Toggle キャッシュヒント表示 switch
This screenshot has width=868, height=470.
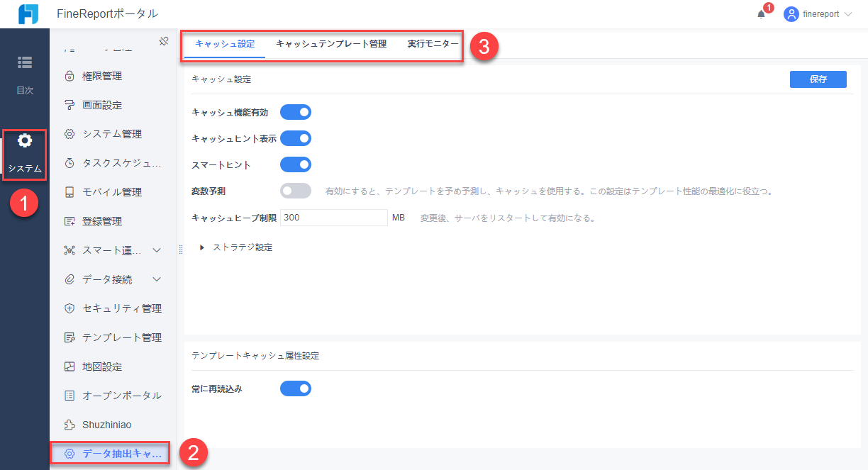pyautogui.click(x=296, y=138)
